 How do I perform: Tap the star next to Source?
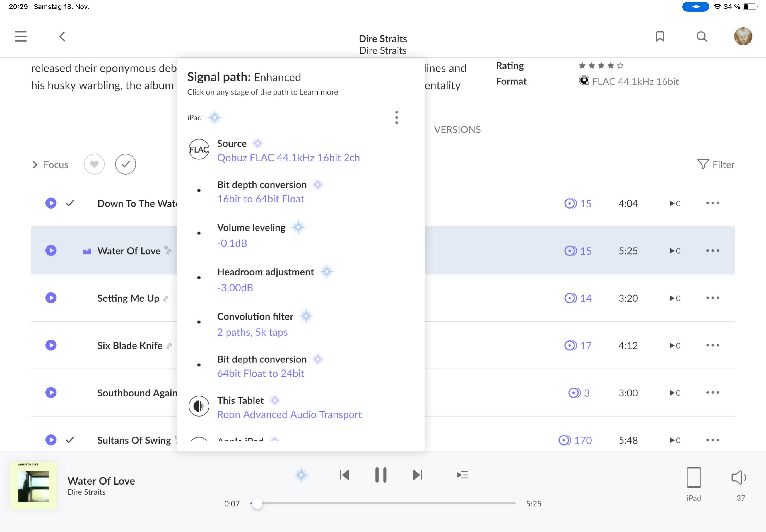pos(257,143)
